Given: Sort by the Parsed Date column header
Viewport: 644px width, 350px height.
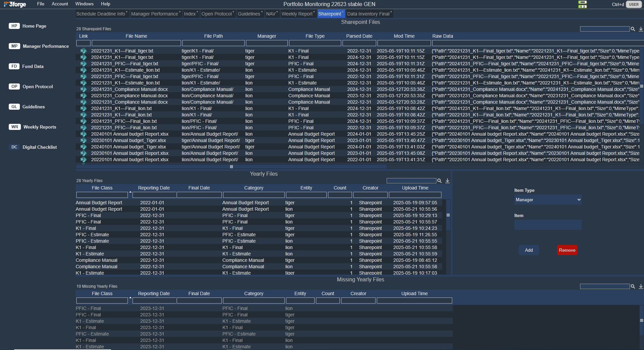Looking at the screenshot, I should pyautogui.click(x=359, y=36).
